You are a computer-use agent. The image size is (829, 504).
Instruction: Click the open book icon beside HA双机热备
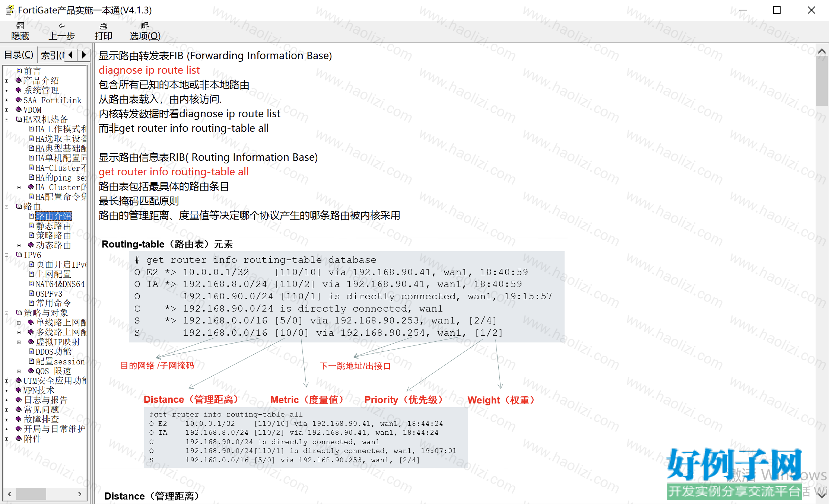point(19,119)
